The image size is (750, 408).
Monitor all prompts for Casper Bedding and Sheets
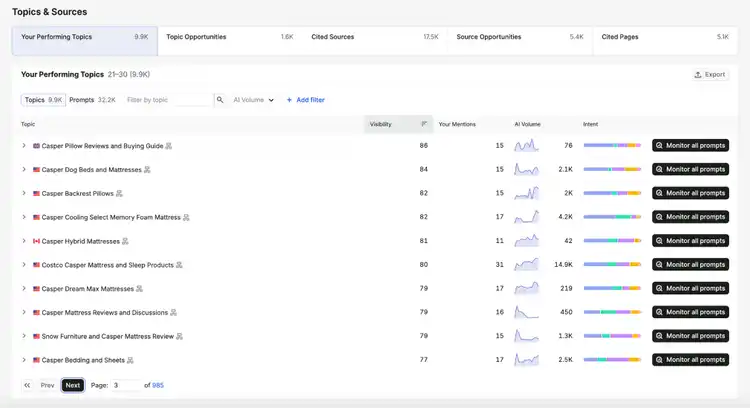[690, 360]
